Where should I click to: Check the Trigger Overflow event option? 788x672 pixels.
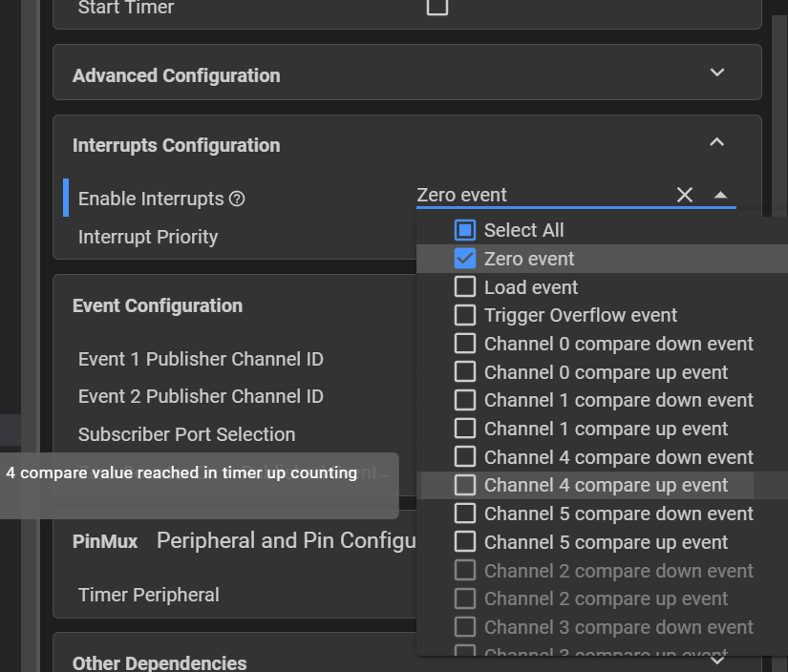[x=465, y=315]
